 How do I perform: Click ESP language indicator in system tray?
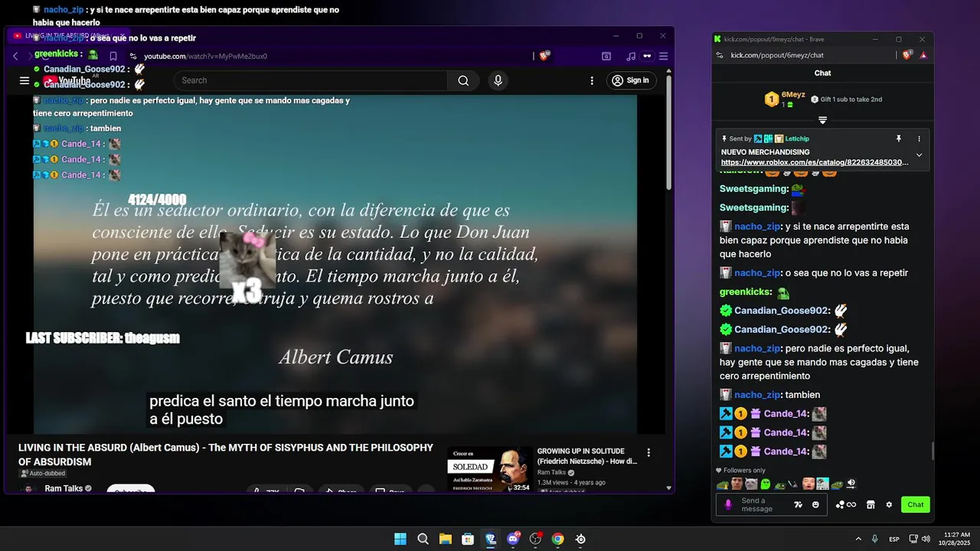coord(894,540)
